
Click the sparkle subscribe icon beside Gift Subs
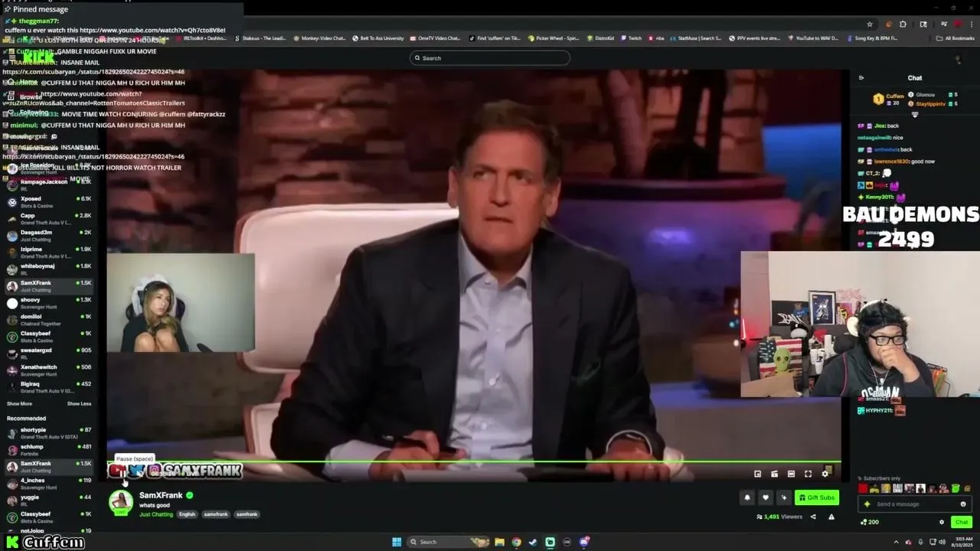coord(783,497)
